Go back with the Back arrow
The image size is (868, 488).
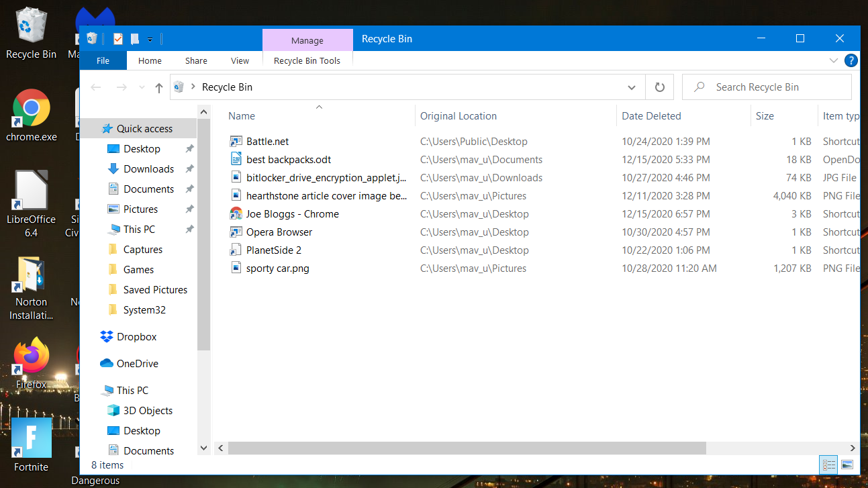96,87
